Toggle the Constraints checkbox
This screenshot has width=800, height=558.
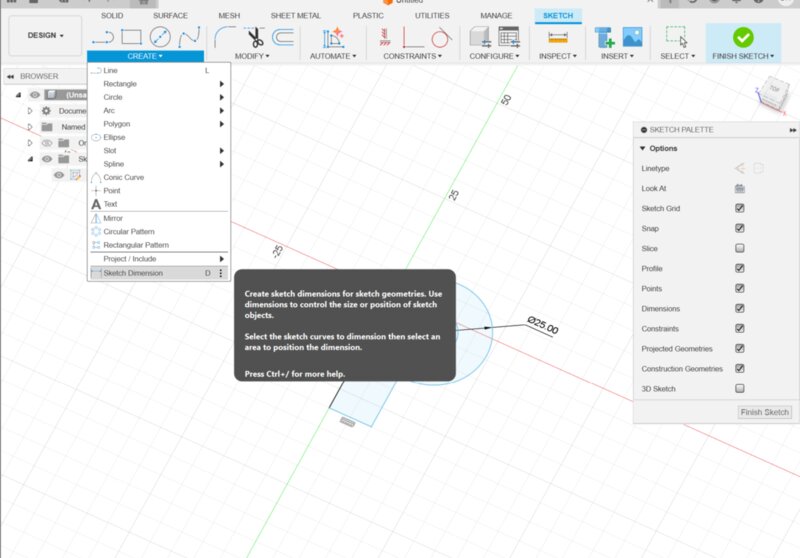tap(739, 328)
